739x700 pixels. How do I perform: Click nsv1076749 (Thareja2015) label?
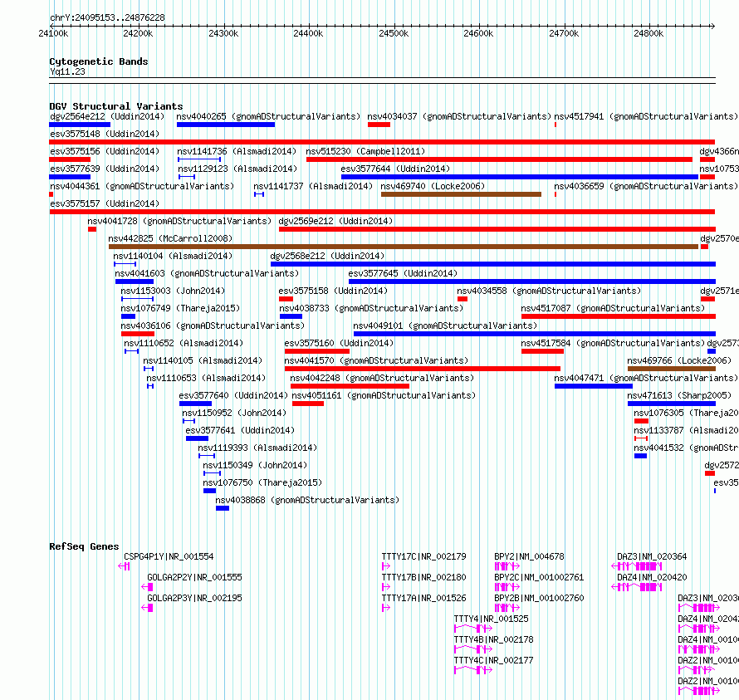coord(180,308)
